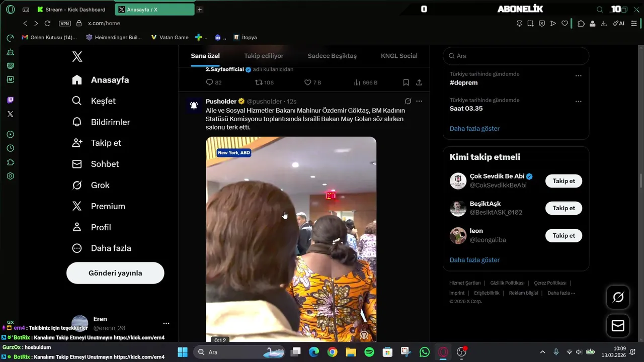Open Gelen Kutusu Gmail bookmark
Screen dimensions: 644x362
click(49, 37)
